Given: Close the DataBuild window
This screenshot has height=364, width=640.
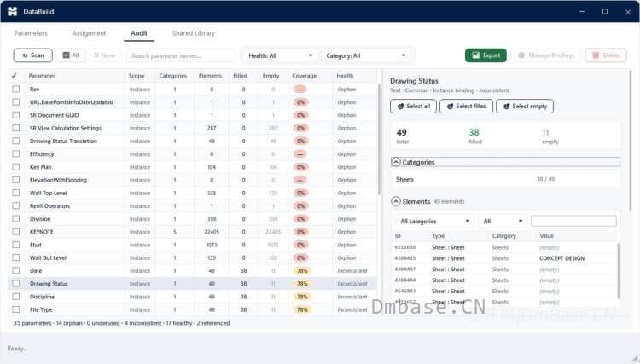Looking at the screenshot, I should click(x=628, y=12).
